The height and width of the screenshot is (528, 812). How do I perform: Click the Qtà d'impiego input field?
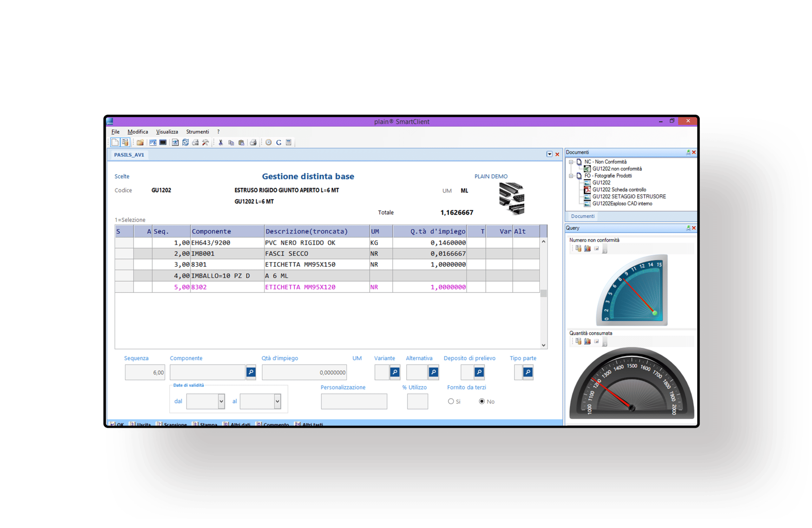pos(304,372)
